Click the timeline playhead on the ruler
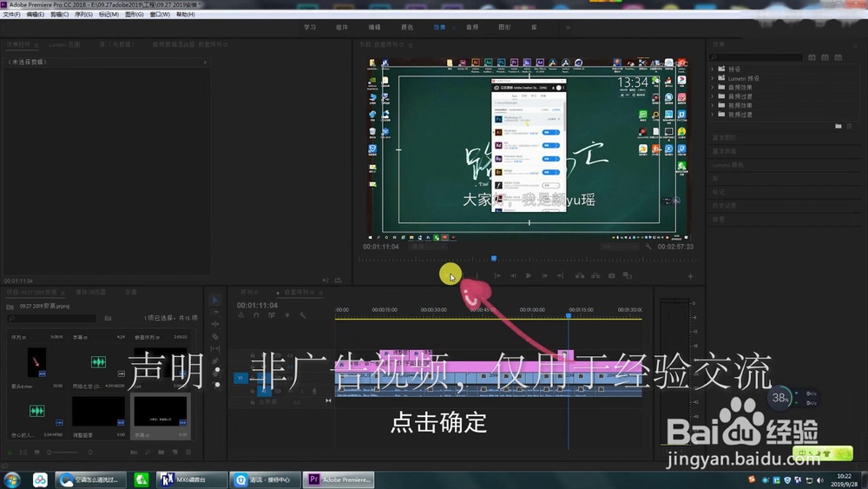Viewport: 868px width, 489px height. (x=569, y=315)
